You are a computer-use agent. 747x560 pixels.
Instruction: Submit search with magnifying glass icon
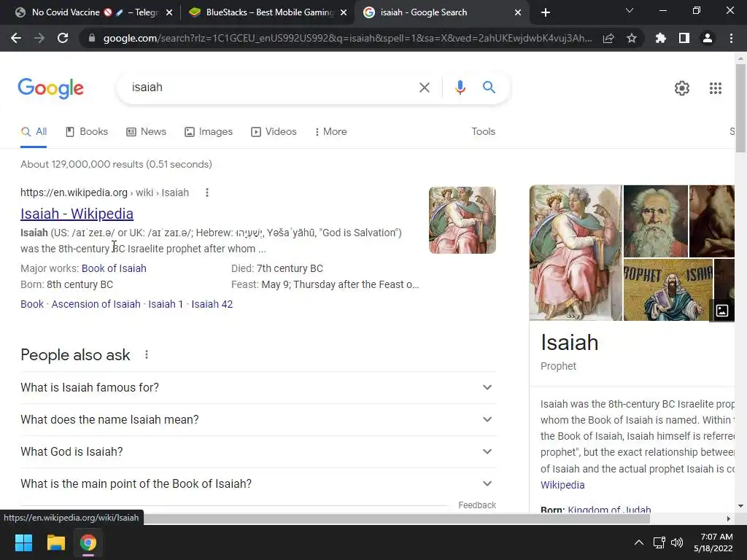489,87
